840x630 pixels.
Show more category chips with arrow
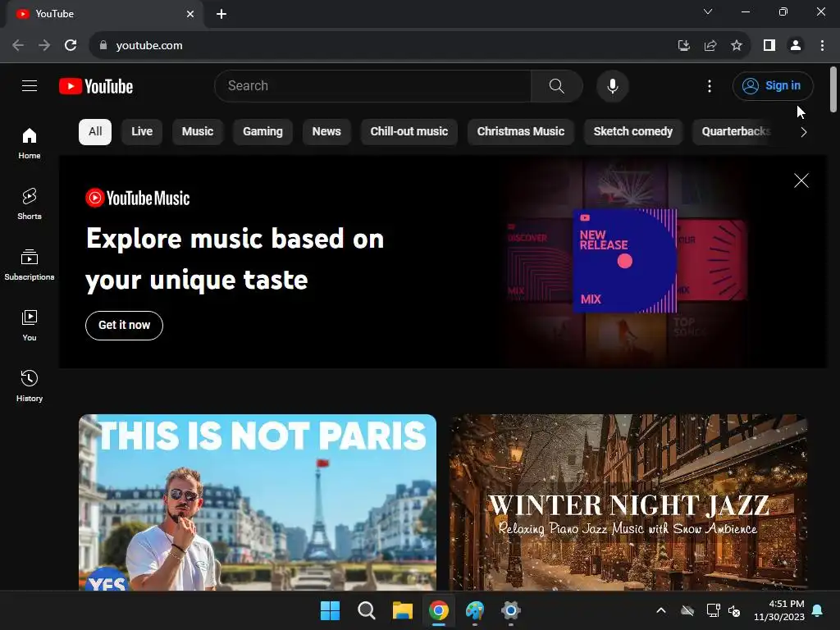[803, 132]
